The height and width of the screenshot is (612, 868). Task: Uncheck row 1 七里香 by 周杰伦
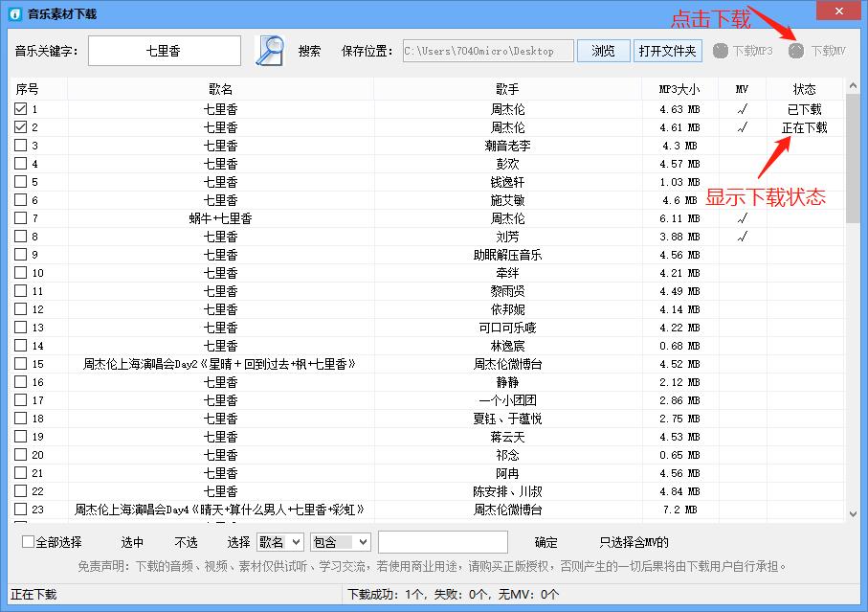click(x=23, y=108)
